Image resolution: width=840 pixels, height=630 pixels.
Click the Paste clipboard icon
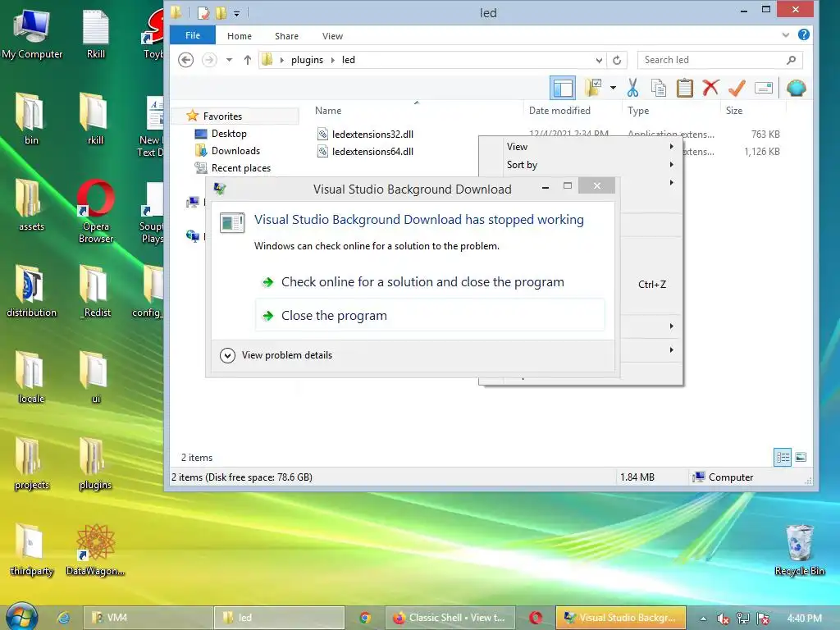685,88
